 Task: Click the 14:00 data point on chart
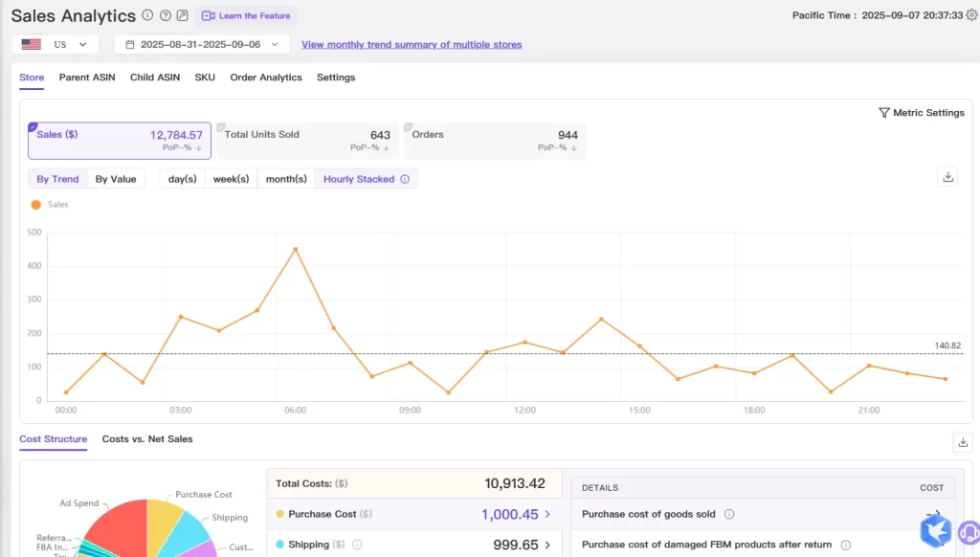click(601, 320)
